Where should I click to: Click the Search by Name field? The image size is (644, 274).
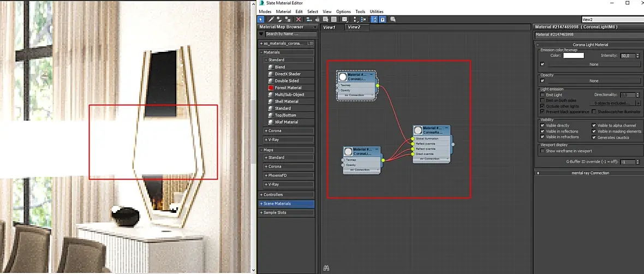pyautogui.click(x=290, y=34)
